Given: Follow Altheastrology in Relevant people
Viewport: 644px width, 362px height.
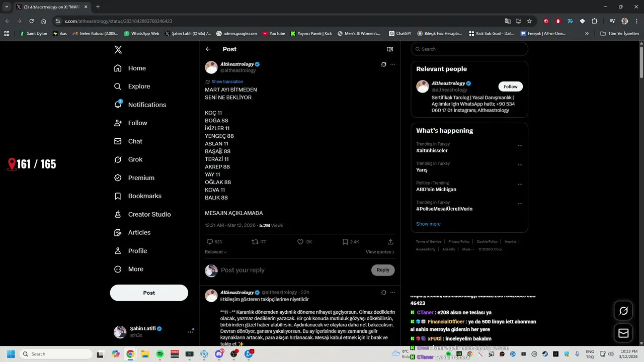Looking at the screenshot, I should tap(511, 86).
